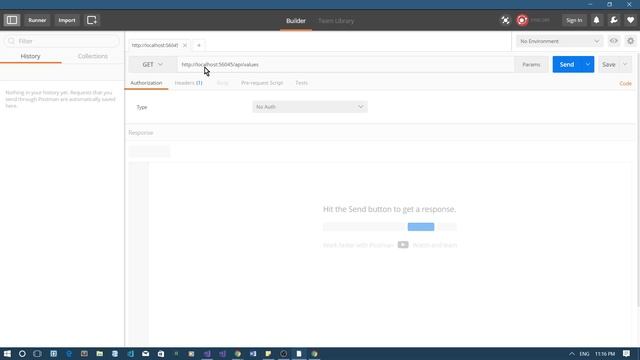Click the Params button
The height and width of the screenshot is (360, 640).
(x=531, y=64)
